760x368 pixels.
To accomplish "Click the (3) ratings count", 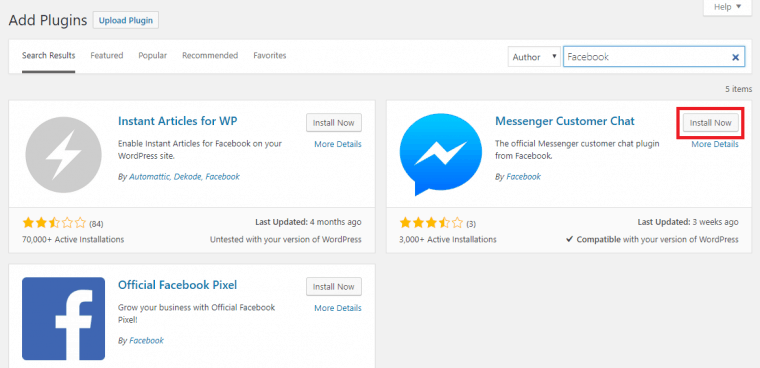I will point(471,224).
